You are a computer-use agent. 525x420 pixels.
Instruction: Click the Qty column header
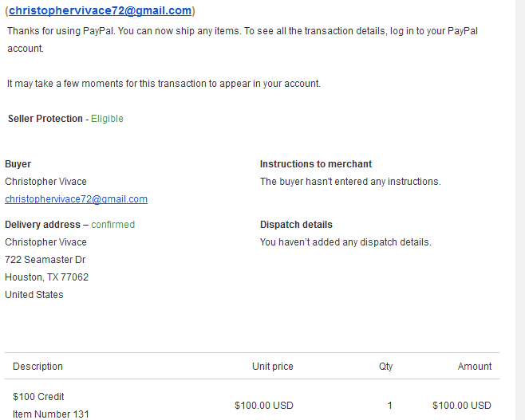[x=385, y=367]
